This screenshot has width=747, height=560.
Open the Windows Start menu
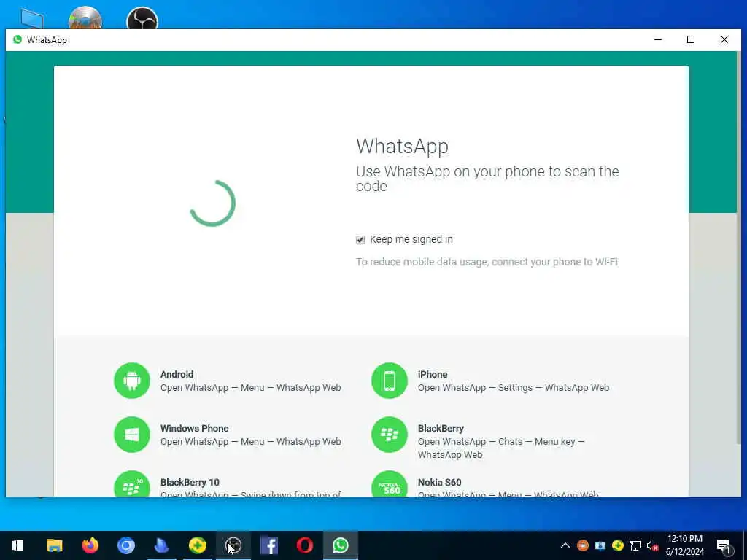pos(18,545)
